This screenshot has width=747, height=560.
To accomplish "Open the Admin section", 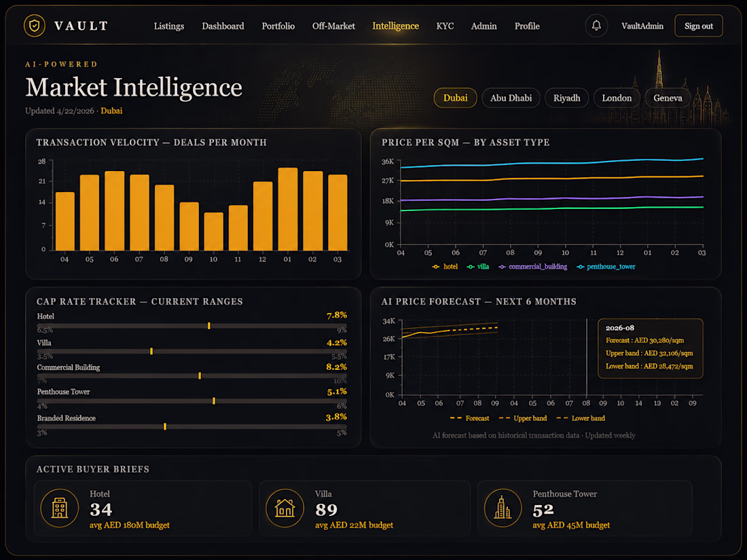I will [x=484, y=26].
